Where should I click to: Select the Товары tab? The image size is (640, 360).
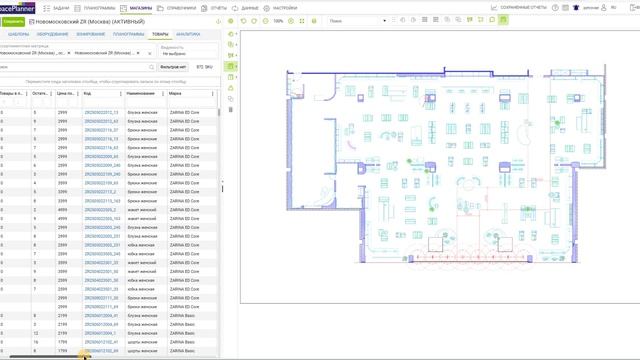[x=160, y=34]
